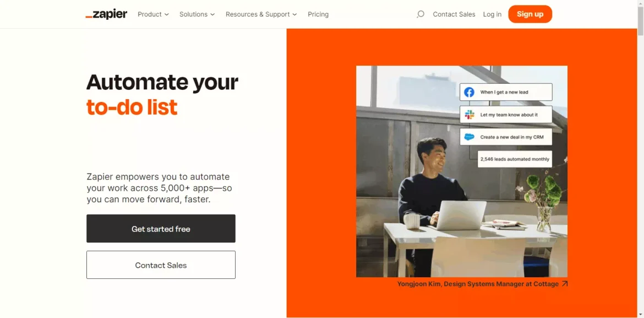Open the Pricing page from navigation
The height and width of the screenshot is (318, 644).
[x=318, y=14]
